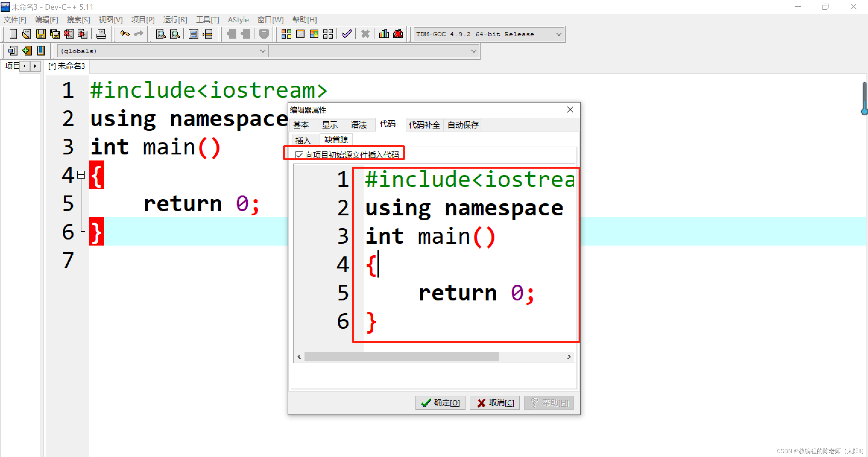The height and width of the screenshot is (457, 868).
Task: Close the 编辑器属性 dialog
Action: coord(570,109)
